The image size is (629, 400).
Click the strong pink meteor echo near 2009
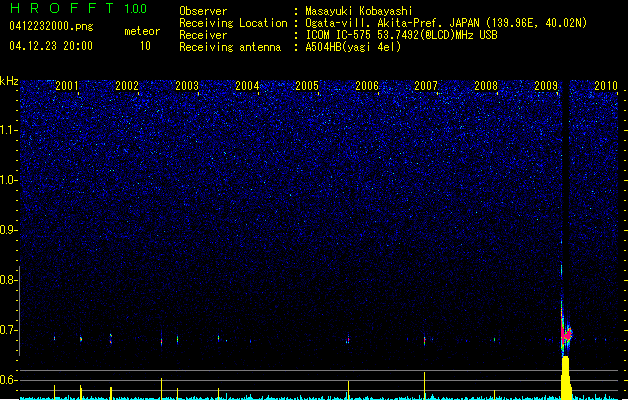coord(566,334)
